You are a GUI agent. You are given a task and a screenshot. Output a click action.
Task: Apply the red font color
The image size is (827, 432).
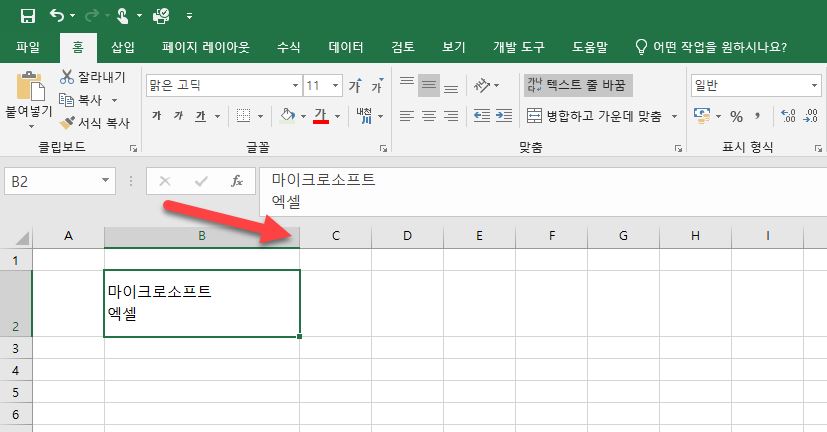321,116
